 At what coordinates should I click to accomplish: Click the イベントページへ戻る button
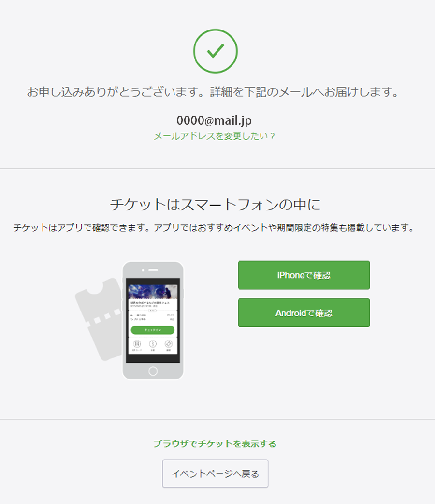tap(215, 474)
